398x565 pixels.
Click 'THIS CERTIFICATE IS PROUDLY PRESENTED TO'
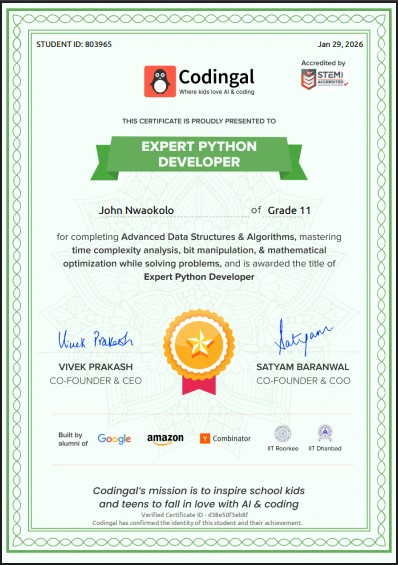point(199,121)
